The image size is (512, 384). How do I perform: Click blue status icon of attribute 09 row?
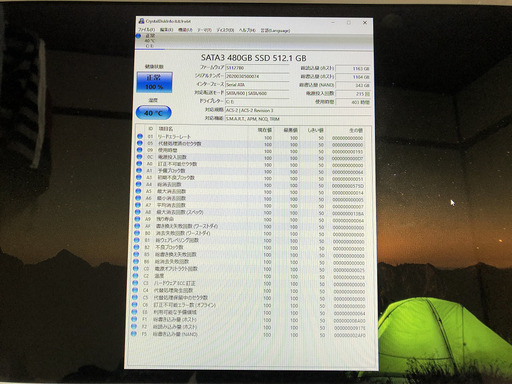point(139,150)
